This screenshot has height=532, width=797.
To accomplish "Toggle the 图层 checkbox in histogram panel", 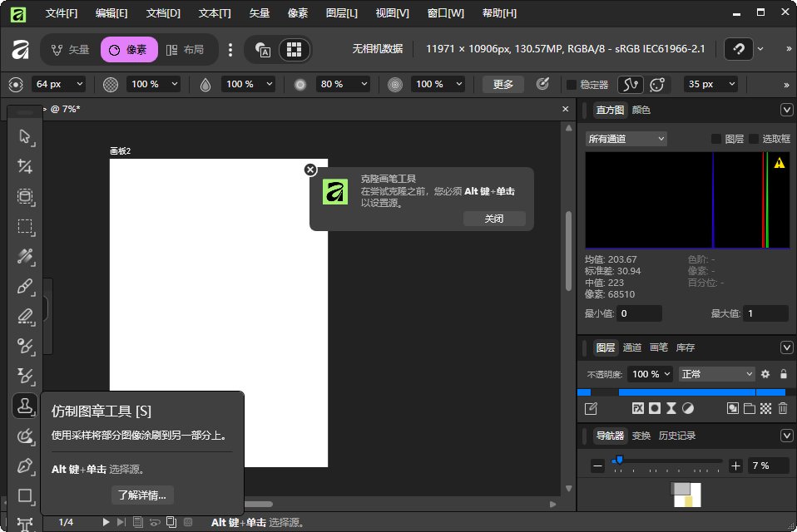I will pos(716,139).
